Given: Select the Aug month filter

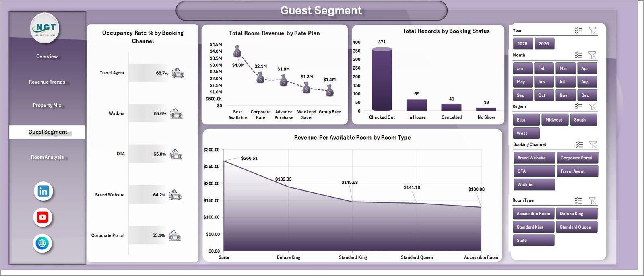Looking at the screenshot, I should point(587,82).
